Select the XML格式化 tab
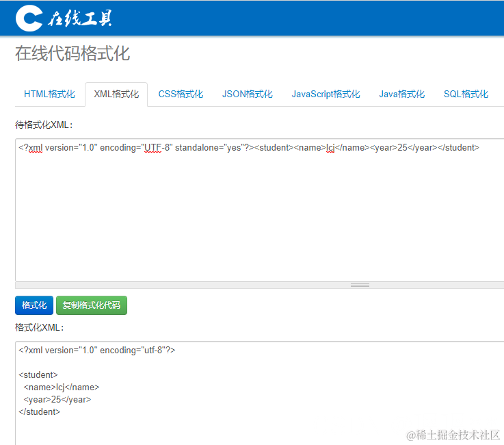The width and height of the screenshot is (504, 445). [116, 94]
